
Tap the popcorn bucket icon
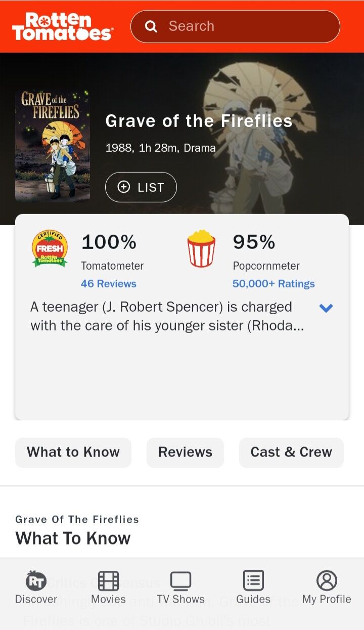point(201,248)
